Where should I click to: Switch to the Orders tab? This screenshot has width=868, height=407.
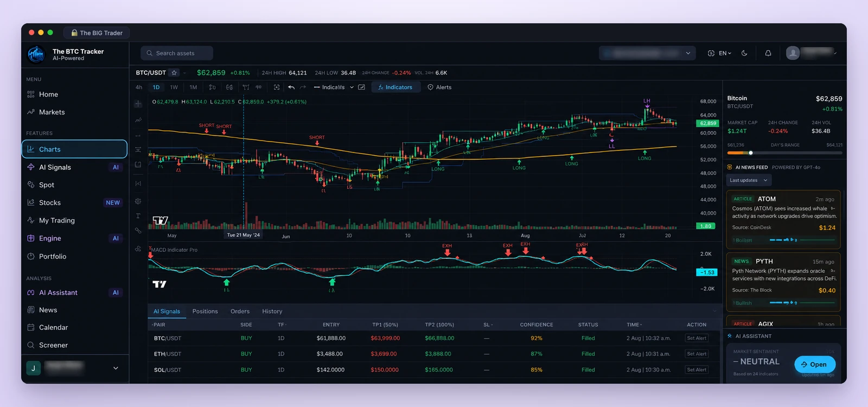pyautogui.click(x=240, y=311)
